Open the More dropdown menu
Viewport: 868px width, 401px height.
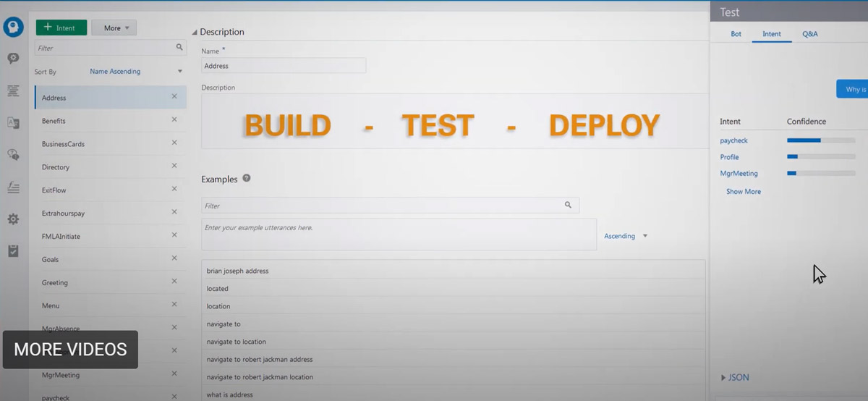click(114, 28)
